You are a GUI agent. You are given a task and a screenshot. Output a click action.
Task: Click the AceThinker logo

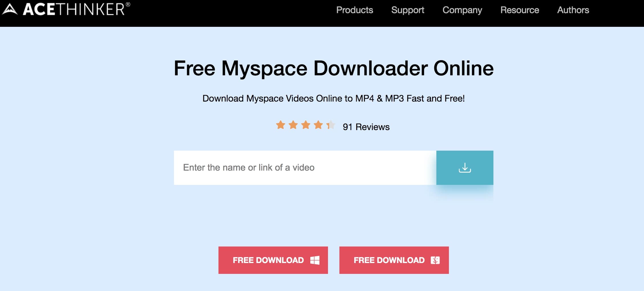[x=66, y=9]
